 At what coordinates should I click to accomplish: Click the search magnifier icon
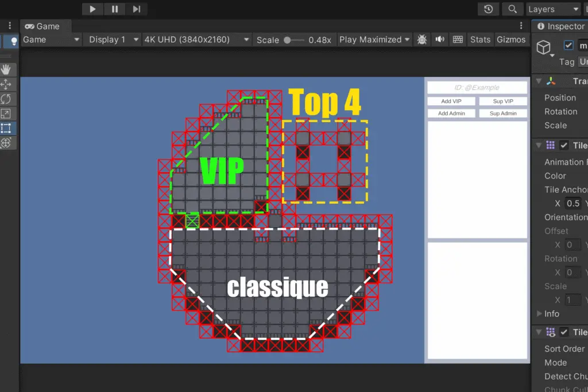512,9
